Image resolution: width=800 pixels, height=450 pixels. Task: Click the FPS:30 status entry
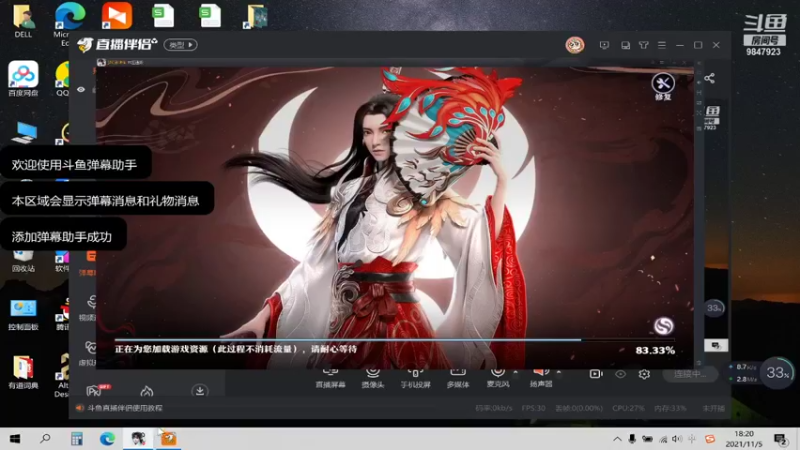tap(533, 408)
